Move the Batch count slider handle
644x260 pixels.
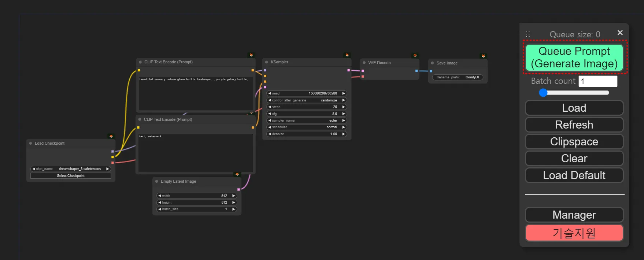point(543,93)
